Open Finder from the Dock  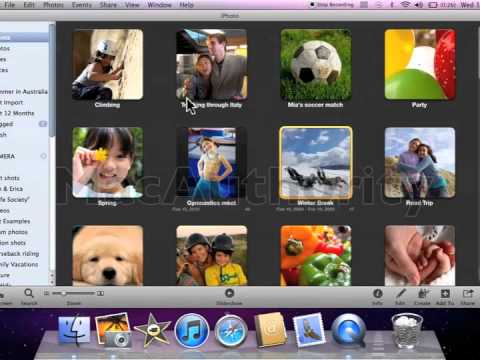click(x=74, y=330)
